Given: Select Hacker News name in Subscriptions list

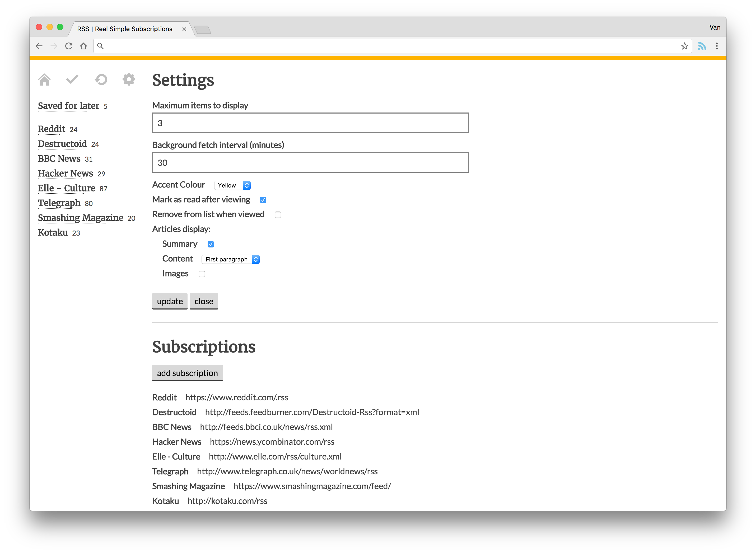Looking at the screenshot, I should pyautogui.click(x=177, y=442).
